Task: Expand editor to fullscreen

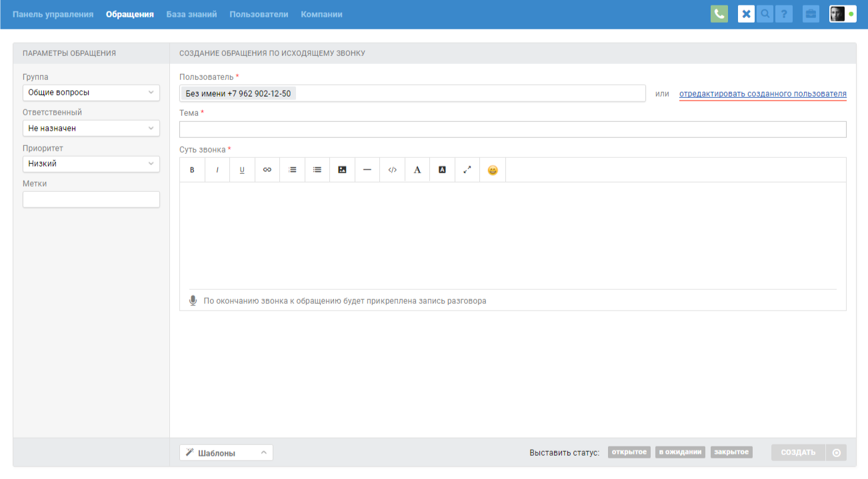Action: (467, 170)
